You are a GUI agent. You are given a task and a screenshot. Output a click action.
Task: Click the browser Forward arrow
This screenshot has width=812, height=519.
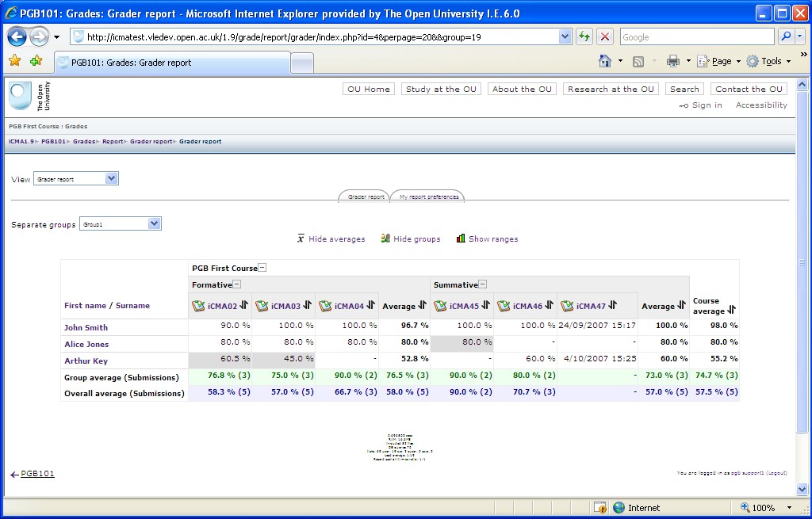[x=39, y=36]
